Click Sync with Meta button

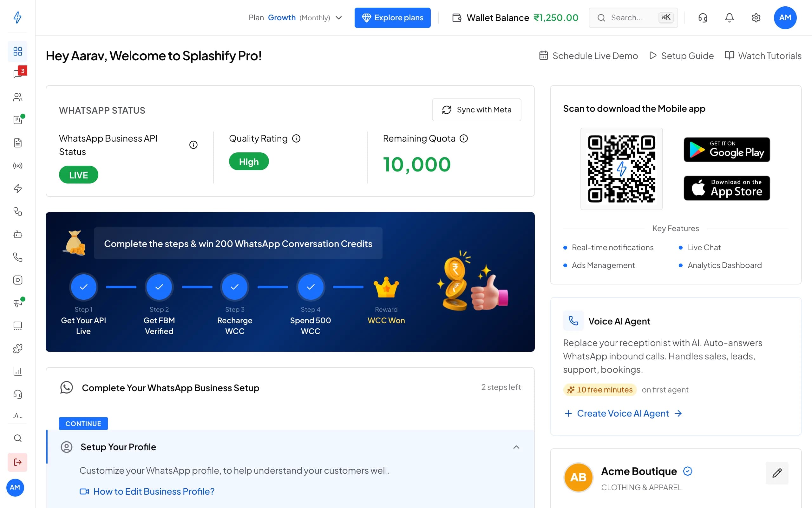[476, 110]
